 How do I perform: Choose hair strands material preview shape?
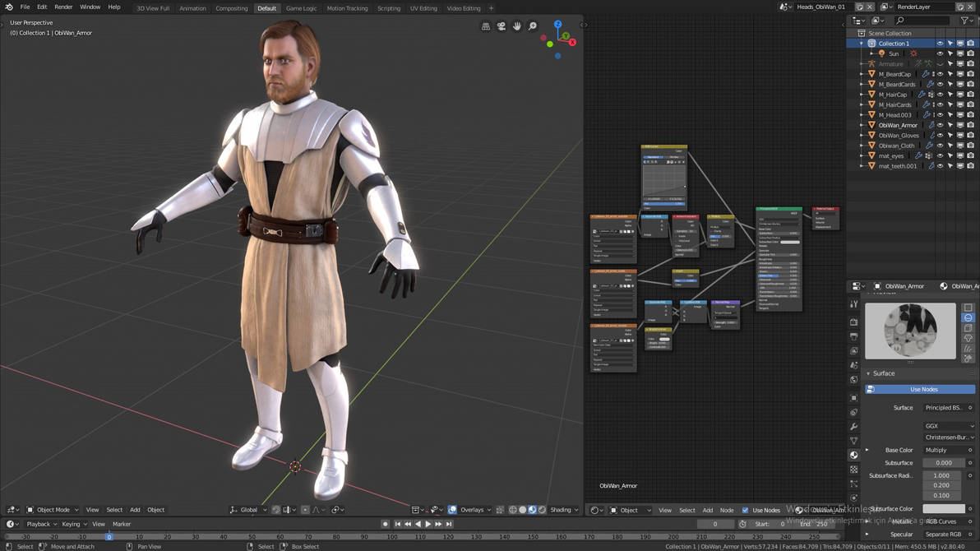pos(968,349)
